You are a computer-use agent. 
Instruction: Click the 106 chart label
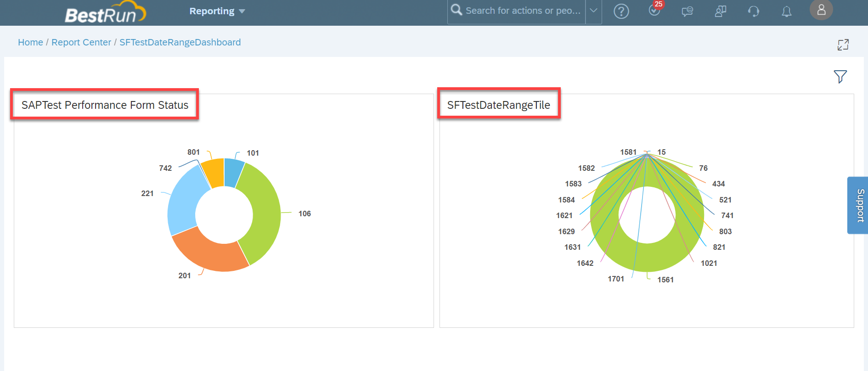tap(304, 214)
